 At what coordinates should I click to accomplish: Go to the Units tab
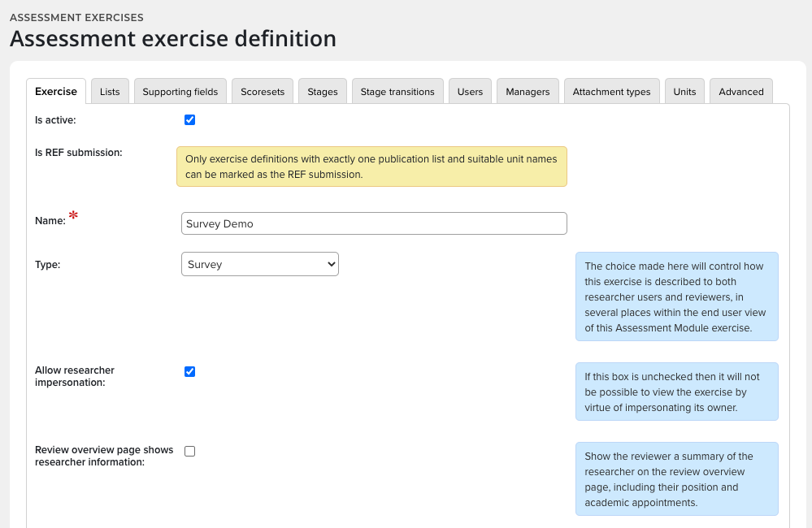click(x=684, y=92)
